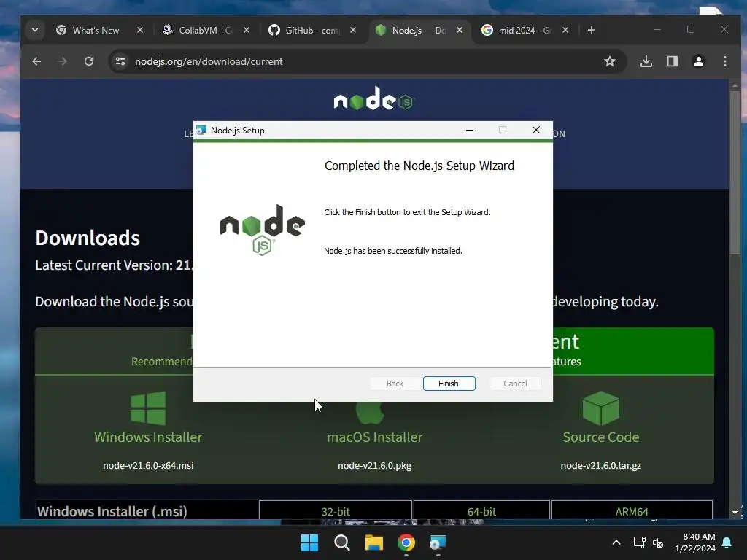Close the What's New tab
This screenshot has height=560, width=747.
[140, 30]
